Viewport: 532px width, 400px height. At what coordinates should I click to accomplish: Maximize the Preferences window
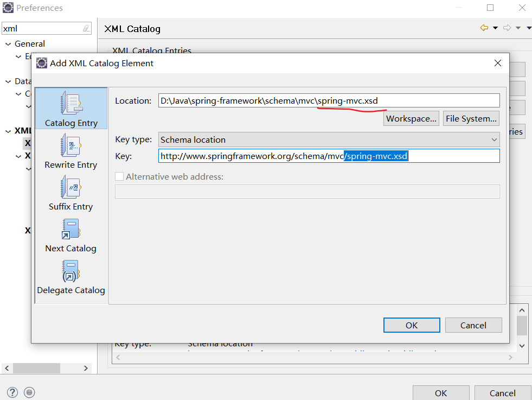(490, 8)
